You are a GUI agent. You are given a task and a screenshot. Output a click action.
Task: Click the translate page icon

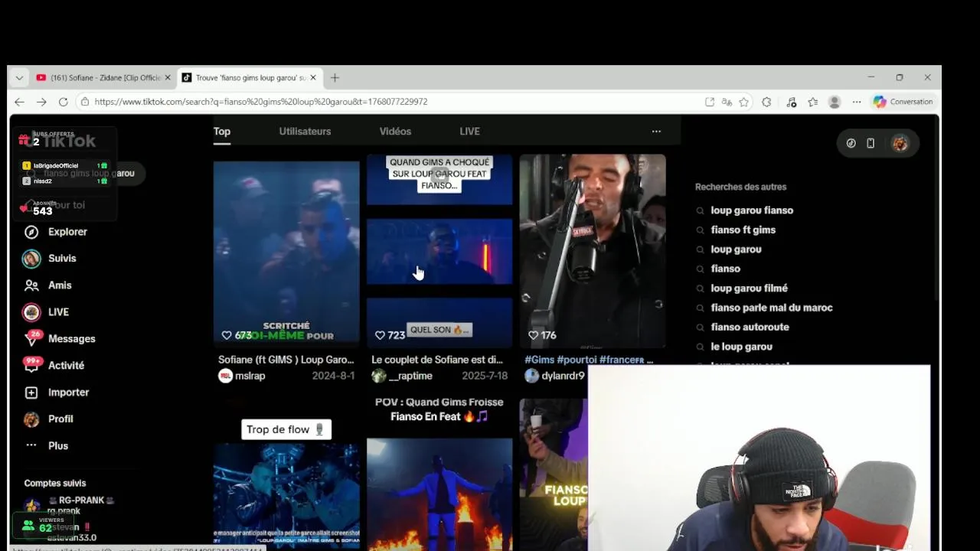727,102
